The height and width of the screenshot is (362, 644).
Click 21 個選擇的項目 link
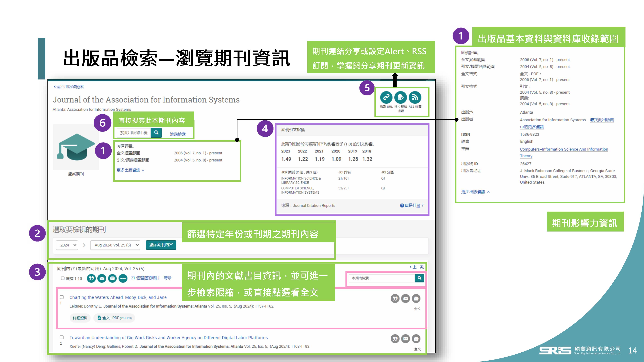pos(145,278)
